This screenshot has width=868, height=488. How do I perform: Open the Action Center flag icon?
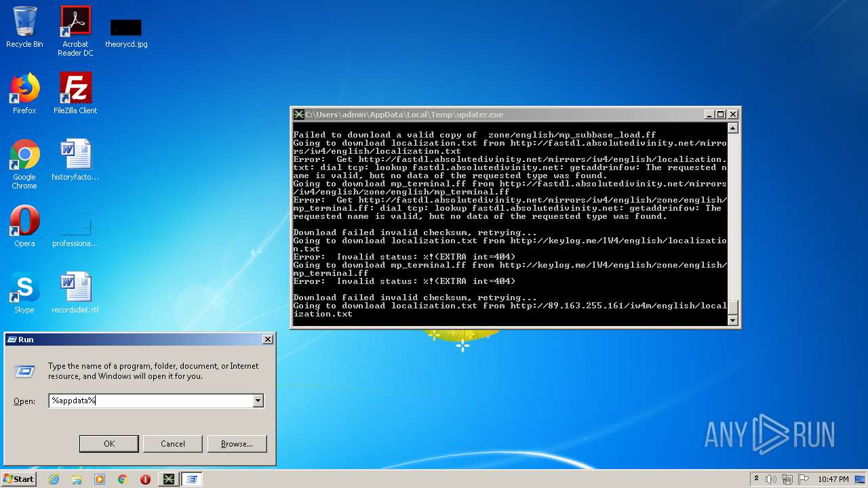pos(803,479)
